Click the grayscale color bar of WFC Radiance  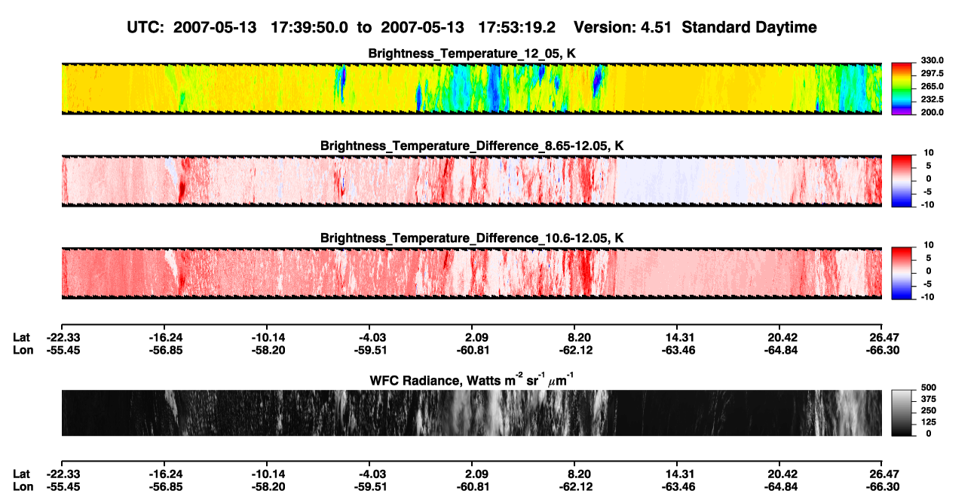902,413
